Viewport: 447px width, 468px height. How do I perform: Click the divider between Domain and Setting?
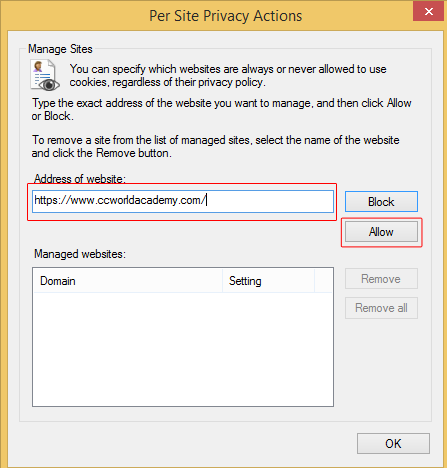(x=222, y=281)
